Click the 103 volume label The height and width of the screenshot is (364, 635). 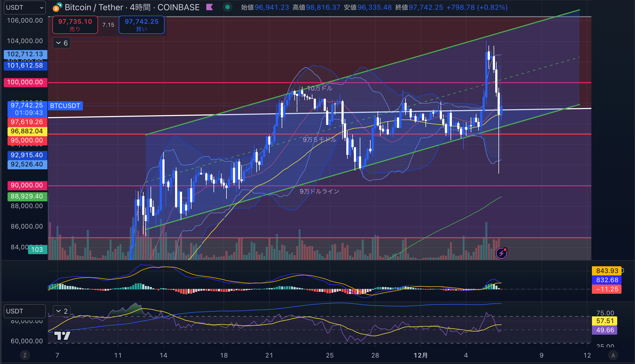pos(37,250)
